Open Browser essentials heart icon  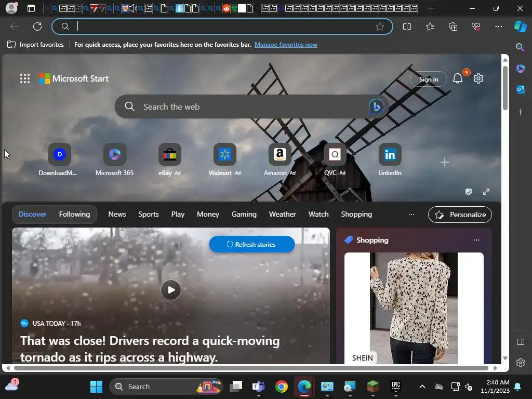[476, 26]
